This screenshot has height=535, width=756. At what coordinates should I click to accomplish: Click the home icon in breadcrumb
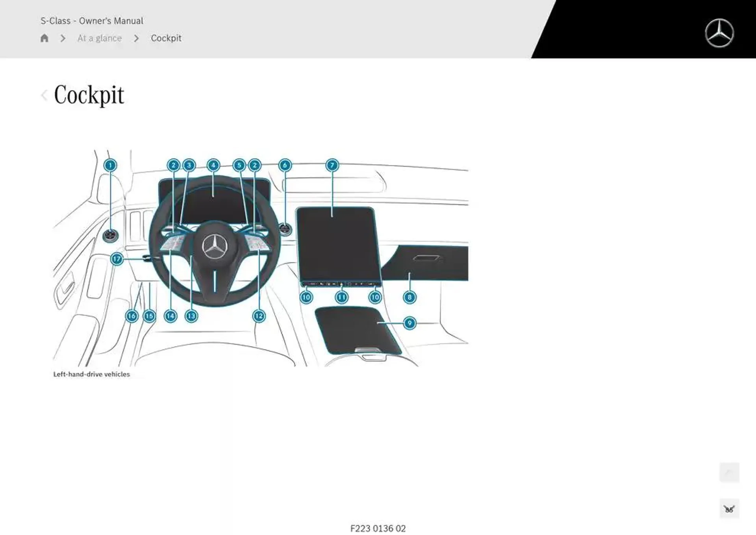click(x=44, y=38)
